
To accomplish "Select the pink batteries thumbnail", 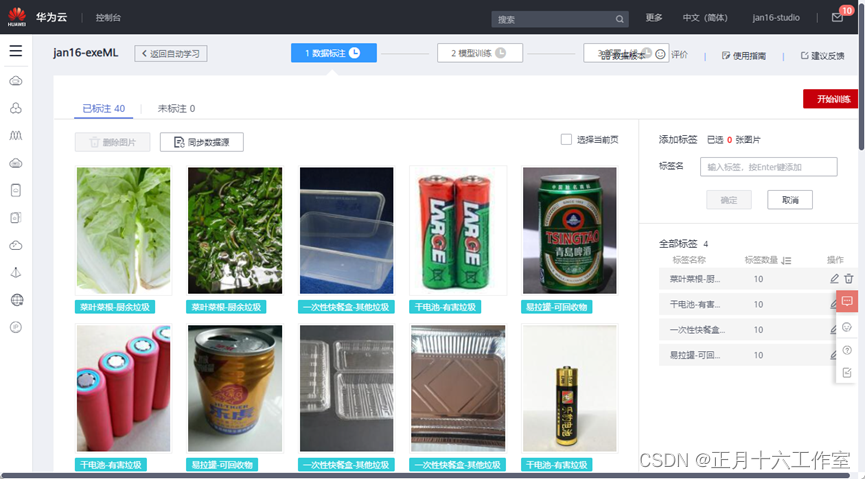I will tap(124, 388).
